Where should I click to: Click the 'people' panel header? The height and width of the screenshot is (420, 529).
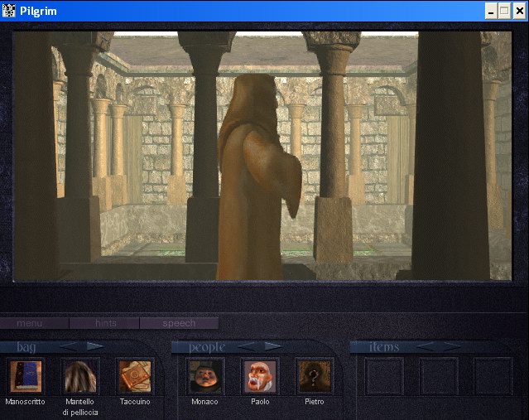point(207,347)
